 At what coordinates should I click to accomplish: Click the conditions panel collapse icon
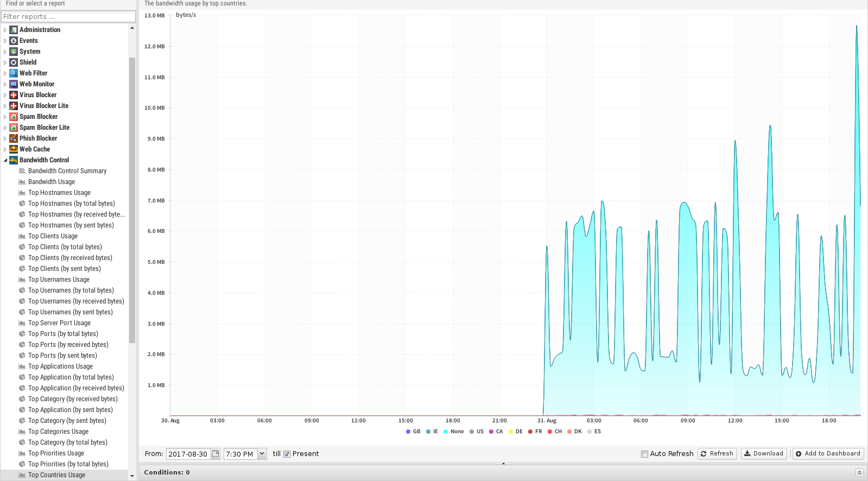[x=859, y=472]
